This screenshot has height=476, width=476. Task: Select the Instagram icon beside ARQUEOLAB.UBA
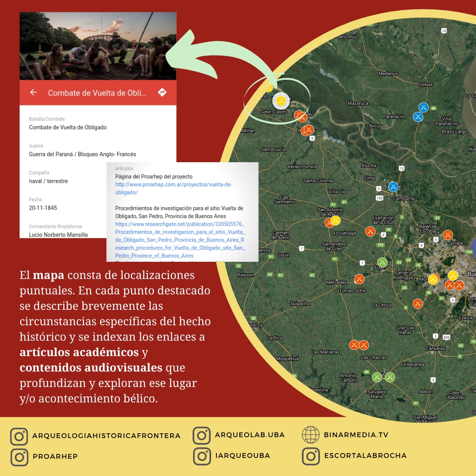click(201, 435)
